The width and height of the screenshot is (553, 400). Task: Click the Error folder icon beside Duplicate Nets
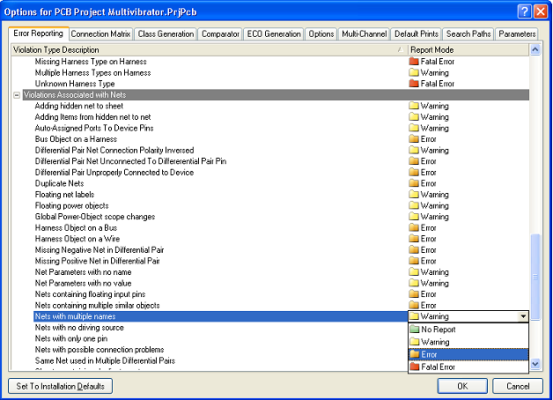point(414,183)
